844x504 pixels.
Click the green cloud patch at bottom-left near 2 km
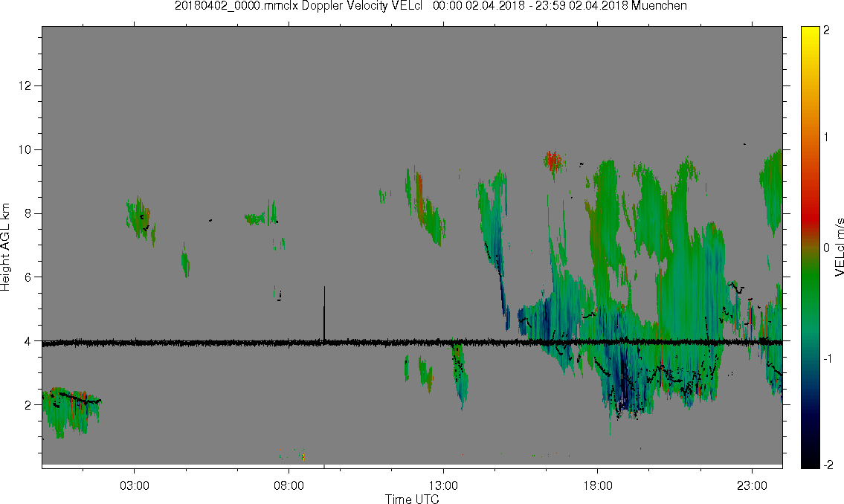(x=71, y=412)
